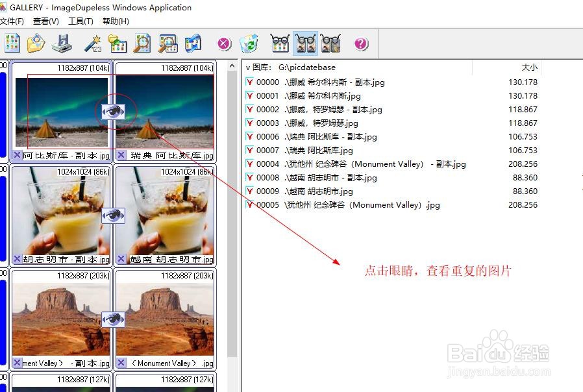This screenshot has height=392, width=583.
Task: Click X on 瑞典 阿比斯库.jpg thumbnail
Action: (121, 155)
